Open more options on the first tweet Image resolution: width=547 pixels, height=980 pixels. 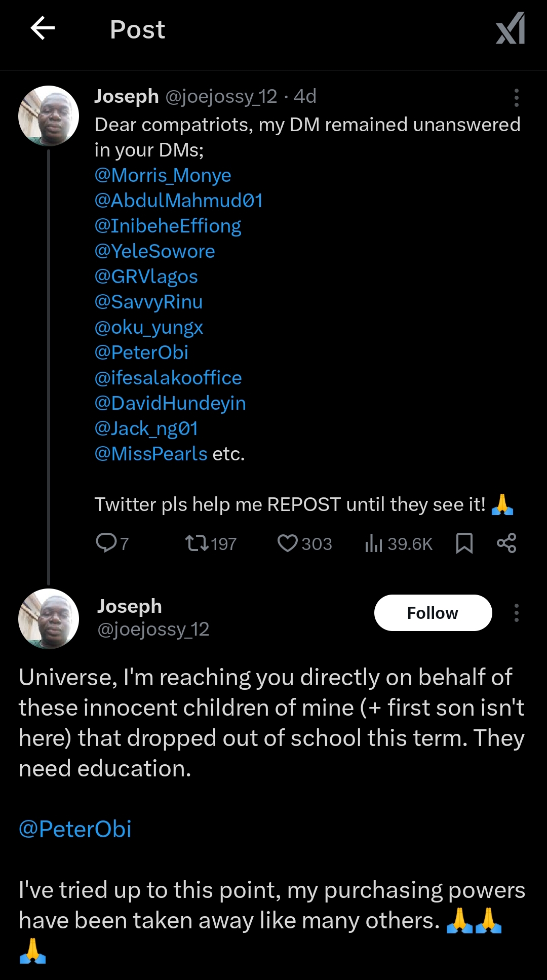pyautogui.click(x=516, y=97)
